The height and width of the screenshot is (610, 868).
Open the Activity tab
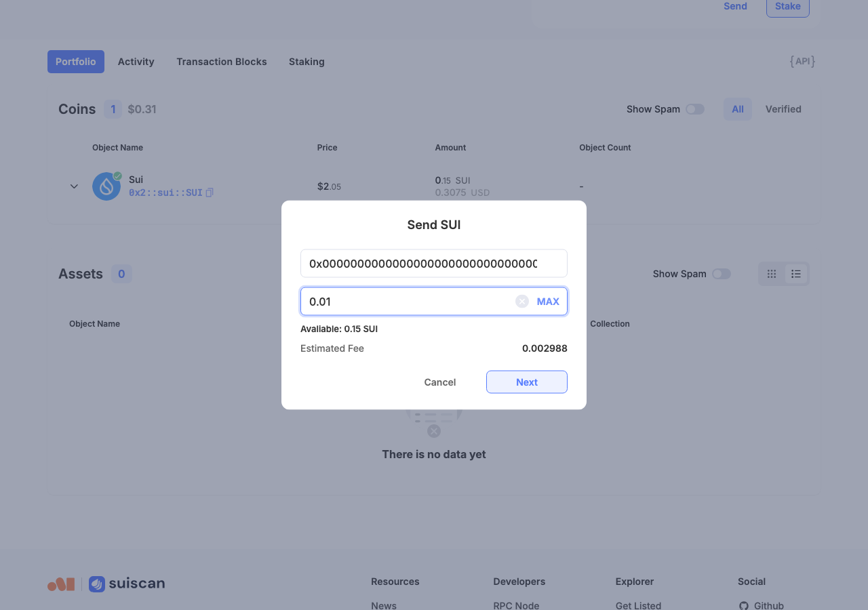(x=136, y=62)
